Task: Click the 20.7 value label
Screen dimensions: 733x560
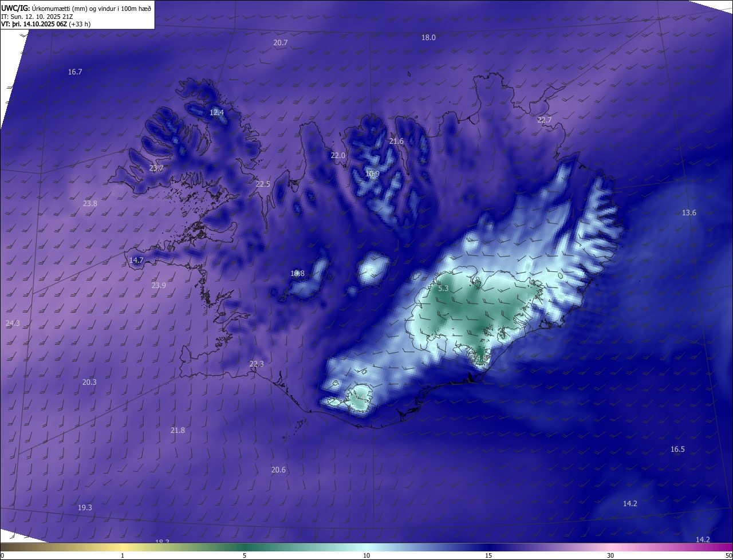Action: coord(281,43)
